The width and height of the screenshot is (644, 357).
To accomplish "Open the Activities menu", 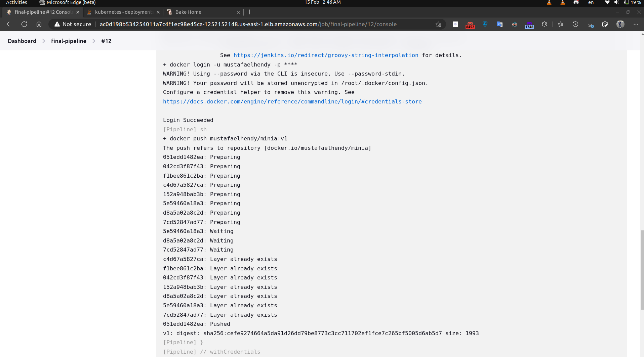I will (16, 2).
